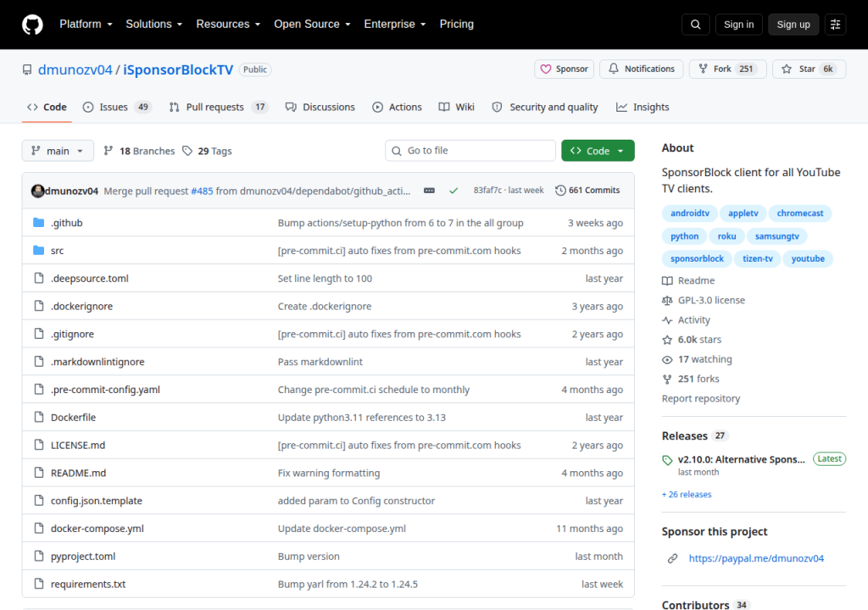868x610 pixels.
Task: Click the Sponsor heart button
Action: pos(564,69)
